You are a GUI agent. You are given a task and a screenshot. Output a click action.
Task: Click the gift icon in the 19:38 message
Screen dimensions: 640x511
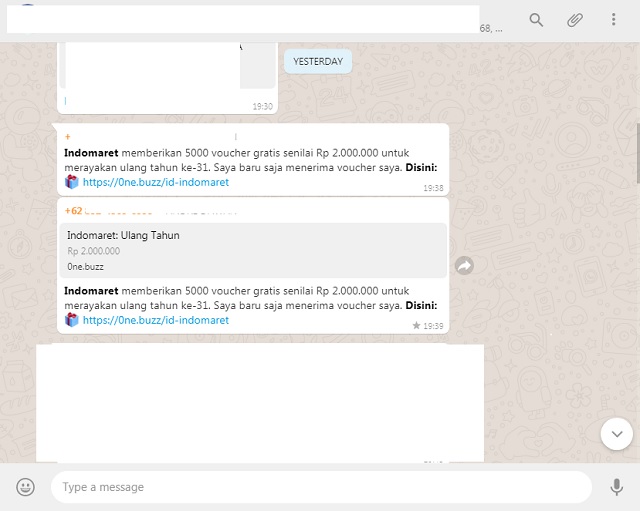click(72, 182)
